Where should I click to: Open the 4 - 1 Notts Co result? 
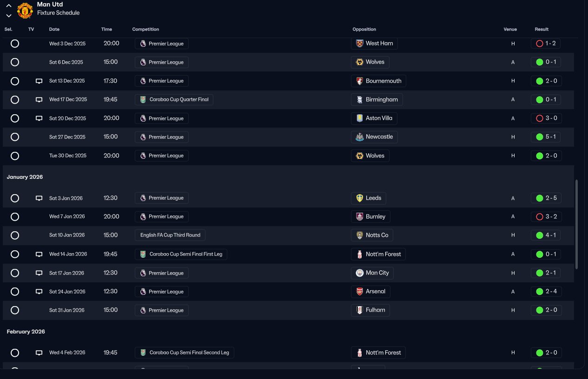pyautogui.click(x=546, y=235)
